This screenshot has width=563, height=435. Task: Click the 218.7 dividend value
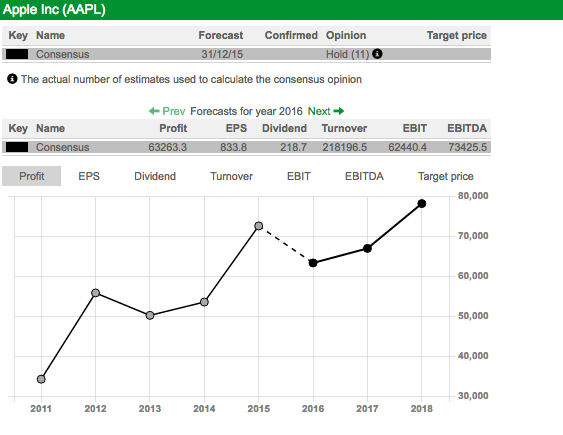[294, 147]
